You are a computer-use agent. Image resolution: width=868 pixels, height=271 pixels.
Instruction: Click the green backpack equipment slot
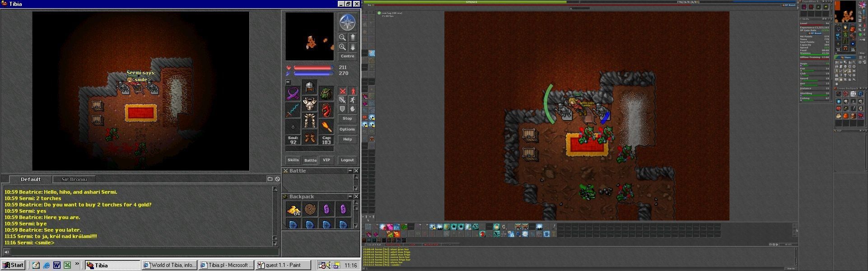[x=326, y=93]
